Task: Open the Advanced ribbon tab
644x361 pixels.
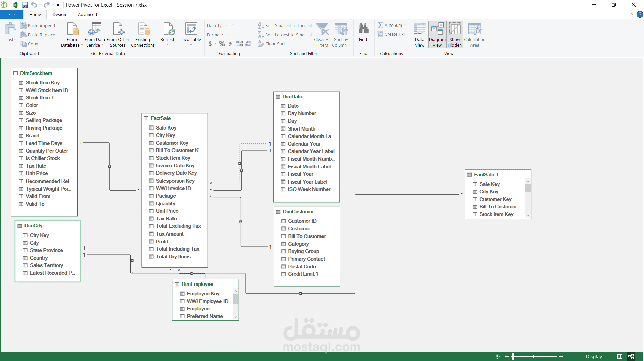Action: pyautogui.click(x=87, y=14)
